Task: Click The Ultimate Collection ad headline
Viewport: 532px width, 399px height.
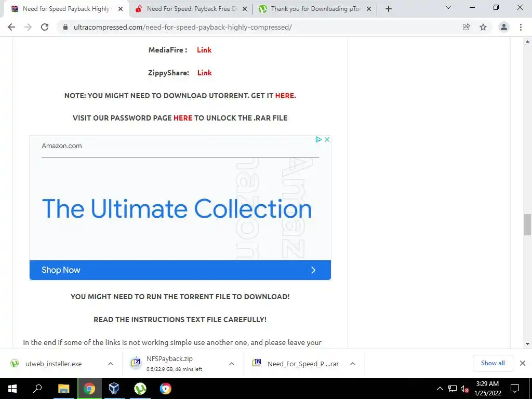Action: click(x=177, y=208)
